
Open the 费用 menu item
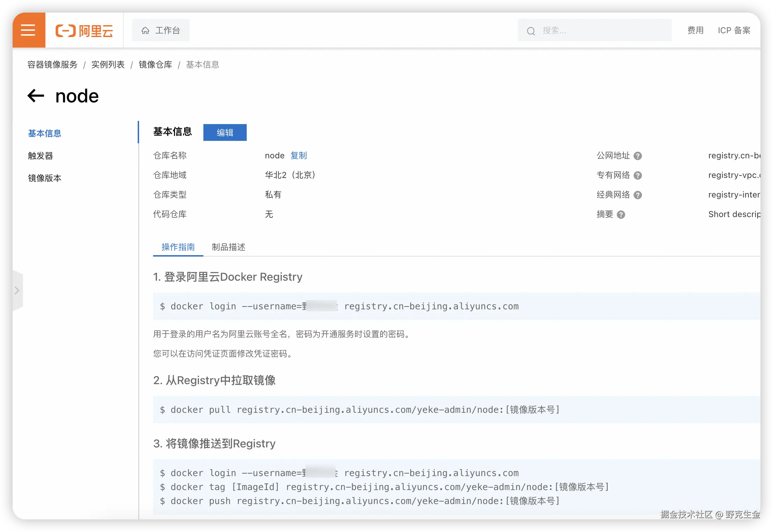(695, 30)
